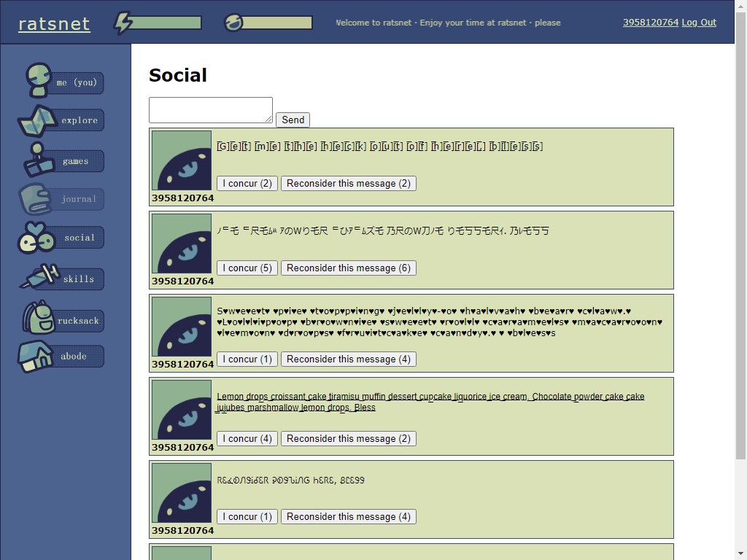The width and height of the screenshot is (747, 560).
Task: Go to the abode house icon
Action: pyautogui.click(x=36, y=357)
